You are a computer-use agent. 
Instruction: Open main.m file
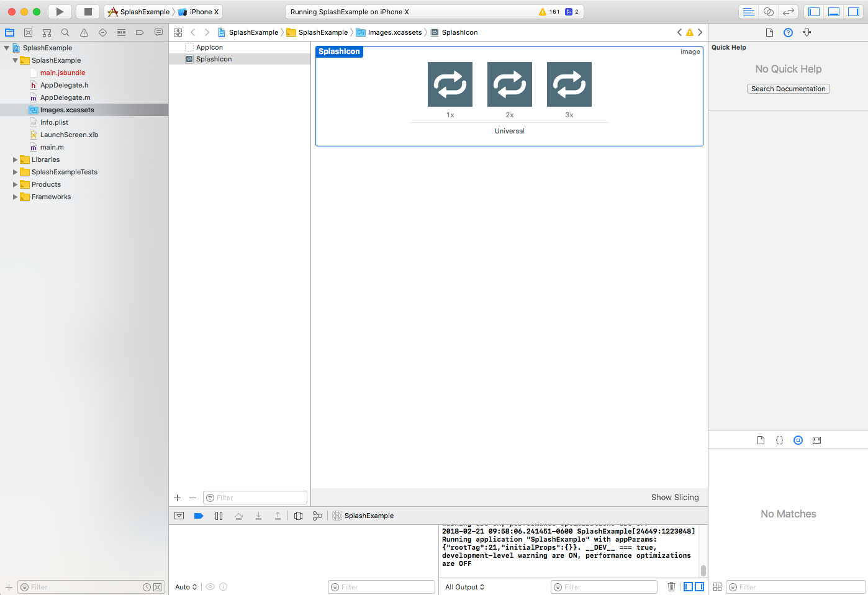52,147
